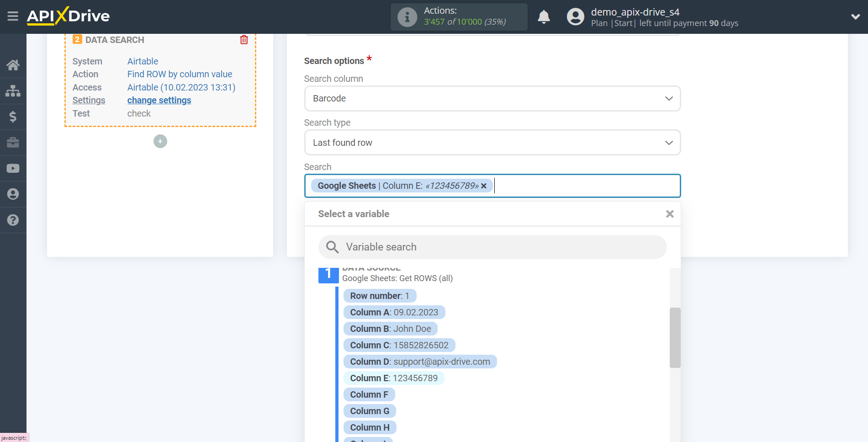
Task: Open the video tutorials icon
Action: click(13, 168)
